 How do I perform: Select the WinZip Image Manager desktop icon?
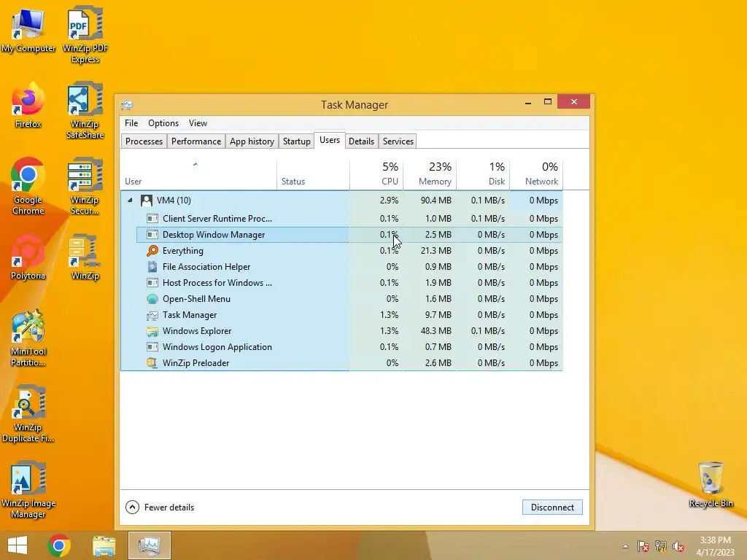click(28, 489)
